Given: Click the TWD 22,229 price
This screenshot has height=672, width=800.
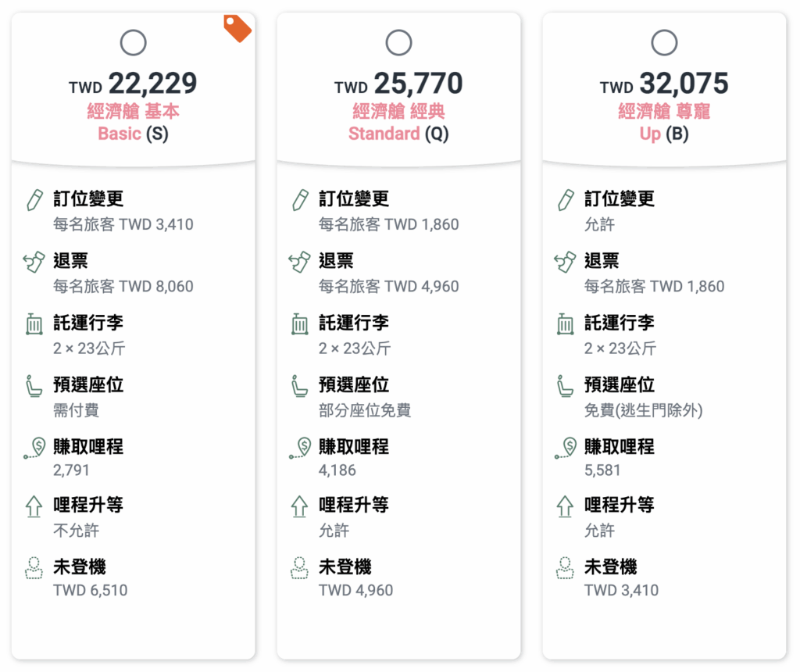Looking at the screenshot, I should 133,84.
